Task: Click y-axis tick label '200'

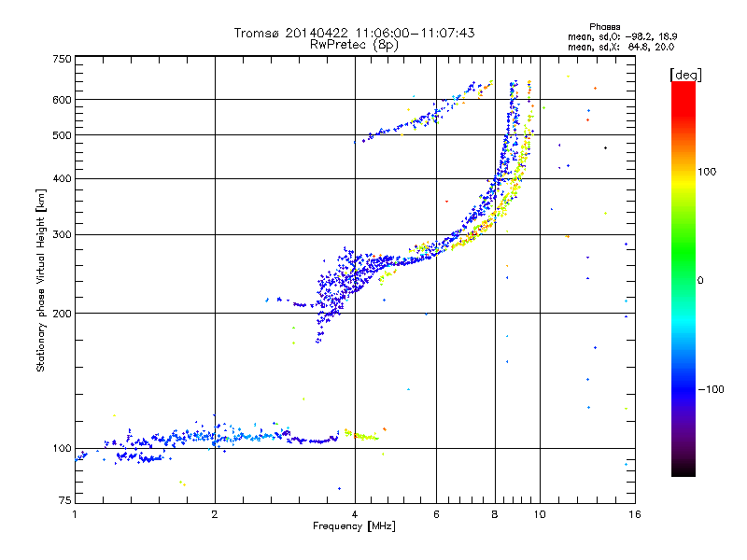Action: pos(62,314)
